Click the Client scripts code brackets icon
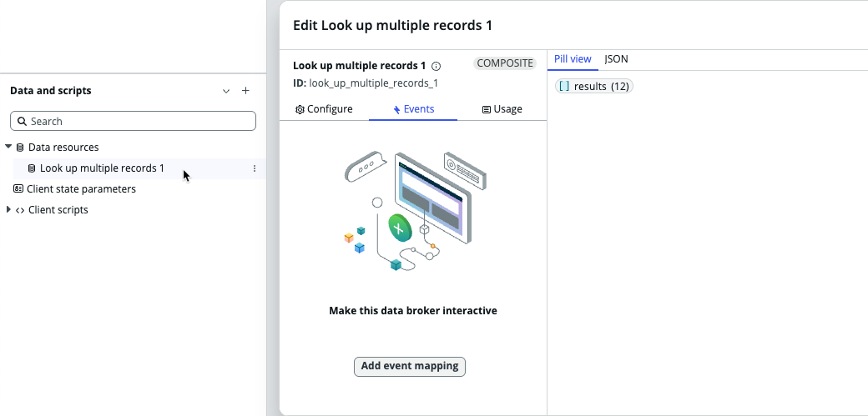The width and height of the screenshot is (868, 416). tap(20, 210)
